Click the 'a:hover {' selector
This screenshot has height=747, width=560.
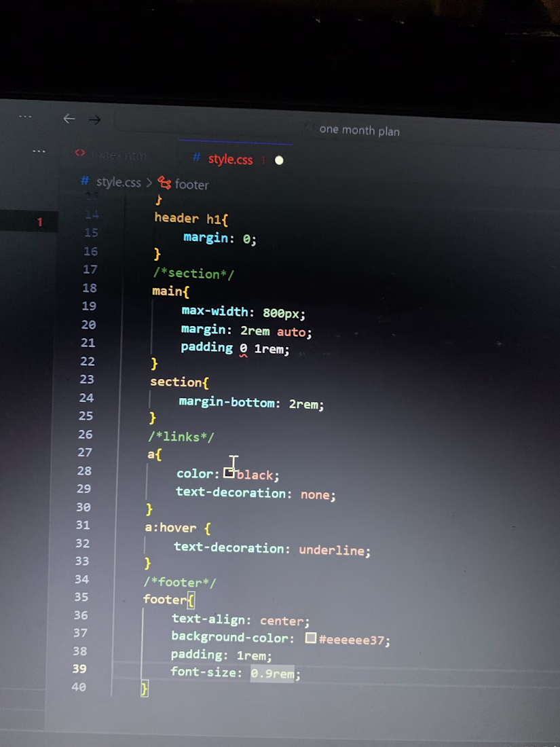[178, 528]
